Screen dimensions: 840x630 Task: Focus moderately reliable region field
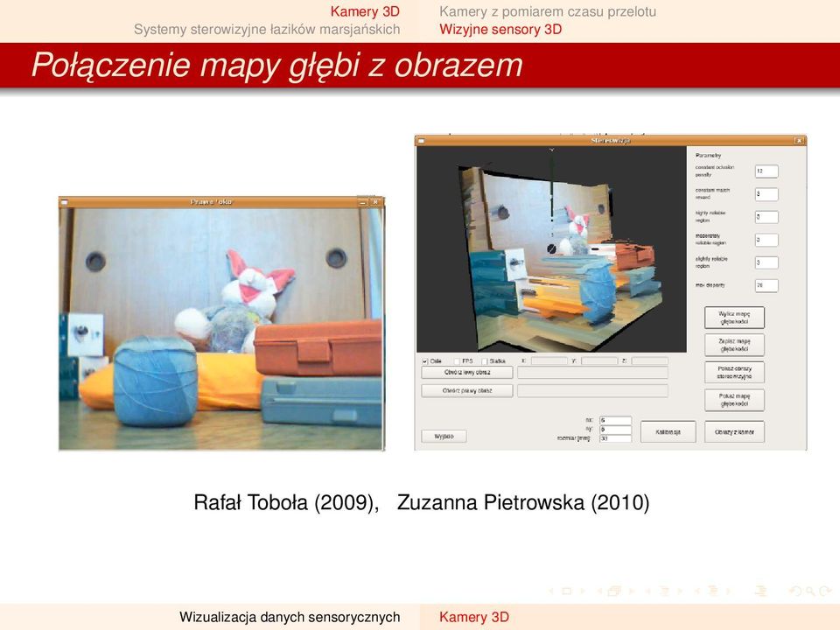[x=766, y=240]
